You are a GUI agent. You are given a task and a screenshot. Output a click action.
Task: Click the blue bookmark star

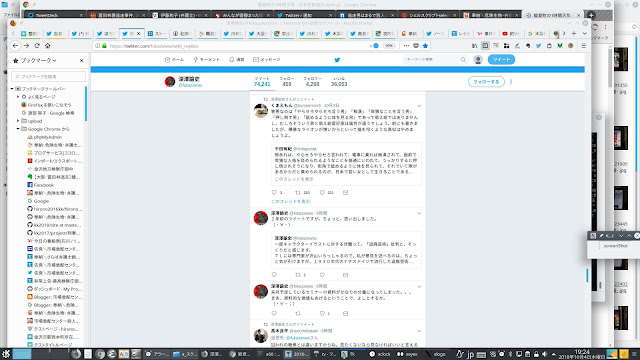[425, 46]
